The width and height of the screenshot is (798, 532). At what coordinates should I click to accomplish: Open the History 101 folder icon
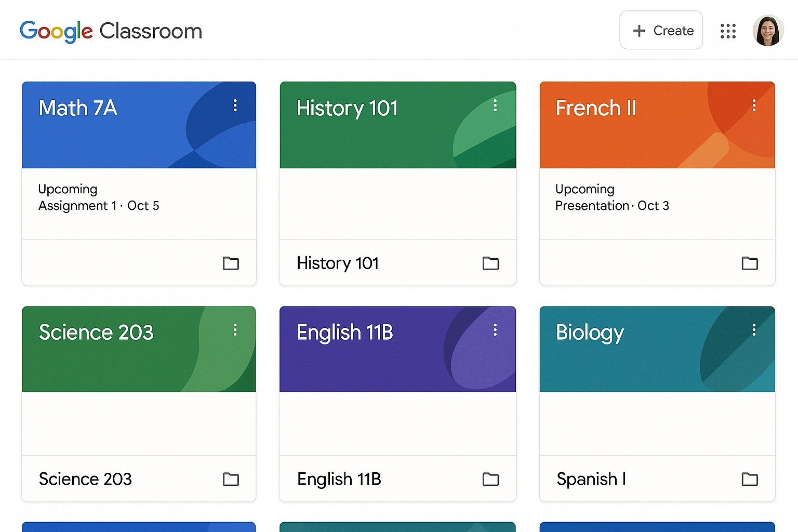point(491,263)
